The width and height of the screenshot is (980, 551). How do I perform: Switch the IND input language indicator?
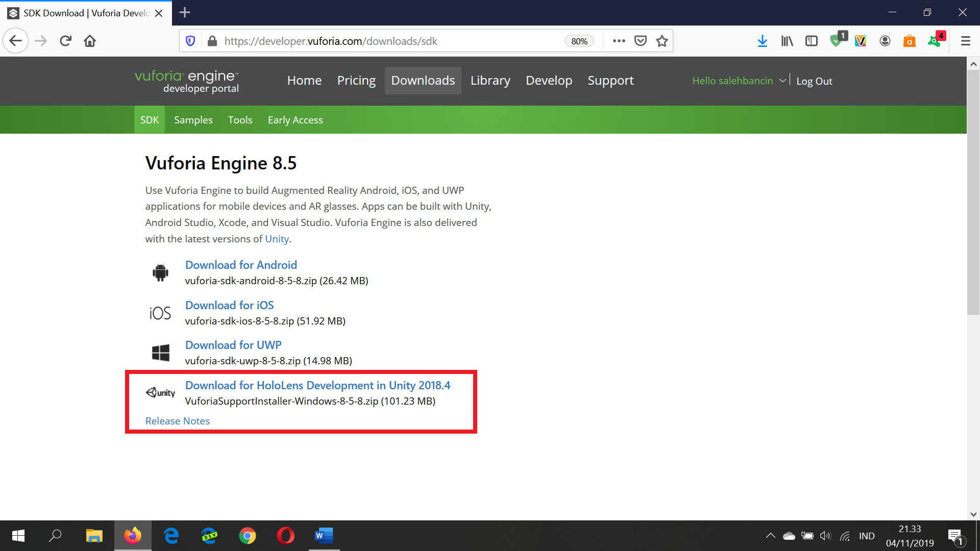click(867, 536)
